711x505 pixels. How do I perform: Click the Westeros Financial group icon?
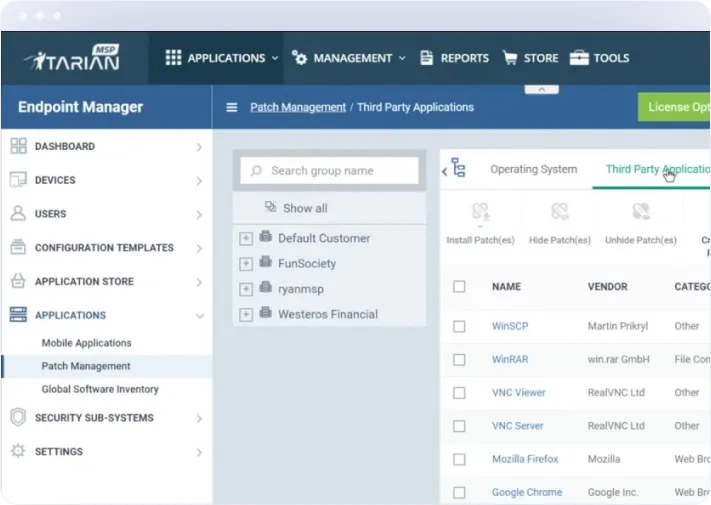tap(266, 312)
